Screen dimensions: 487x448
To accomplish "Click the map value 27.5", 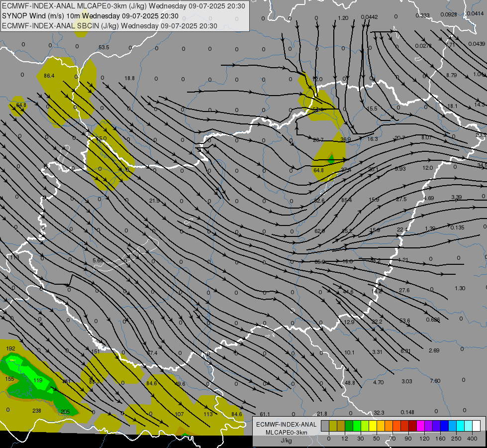I will coord(401,199).
